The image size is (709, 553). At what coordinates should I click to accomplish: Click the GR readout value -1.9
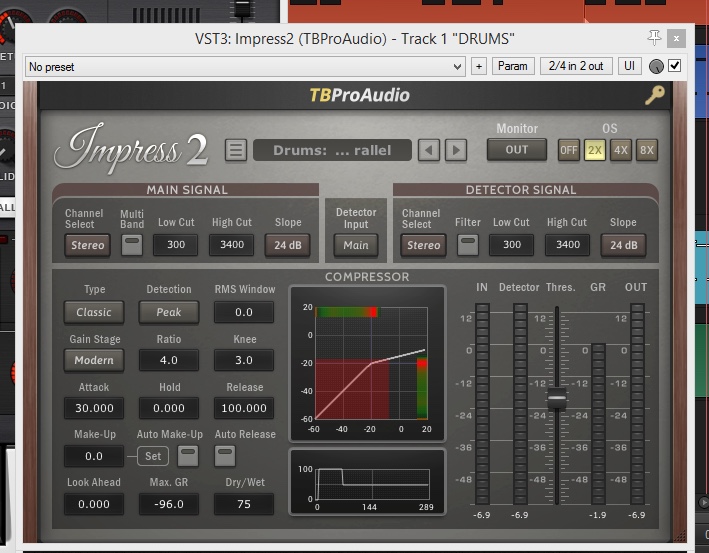[x=597, y=515]
